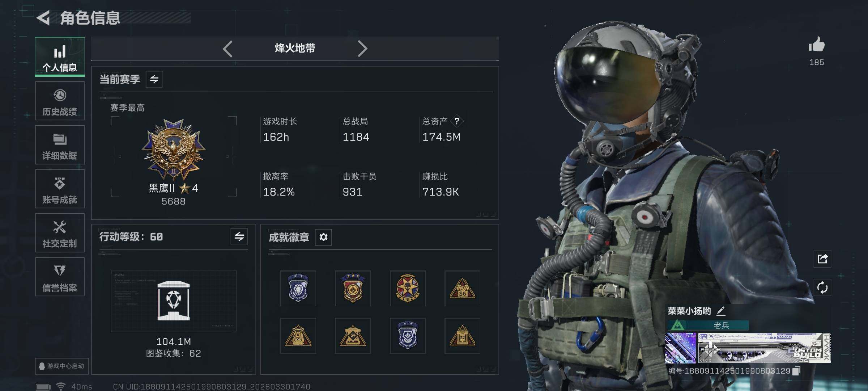Screen dimensions: 868x391
Task: Open the 成就徽章 settings gear
Action: pyautogui.click(x=323, y=237)
